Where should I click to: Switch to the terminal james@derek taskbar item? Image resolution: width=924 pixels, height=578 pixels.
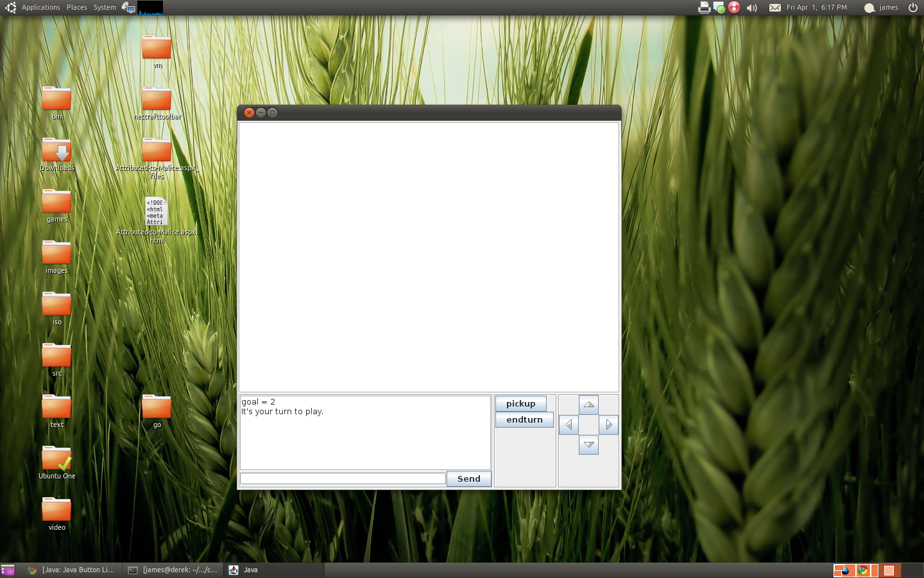(173, 570)
